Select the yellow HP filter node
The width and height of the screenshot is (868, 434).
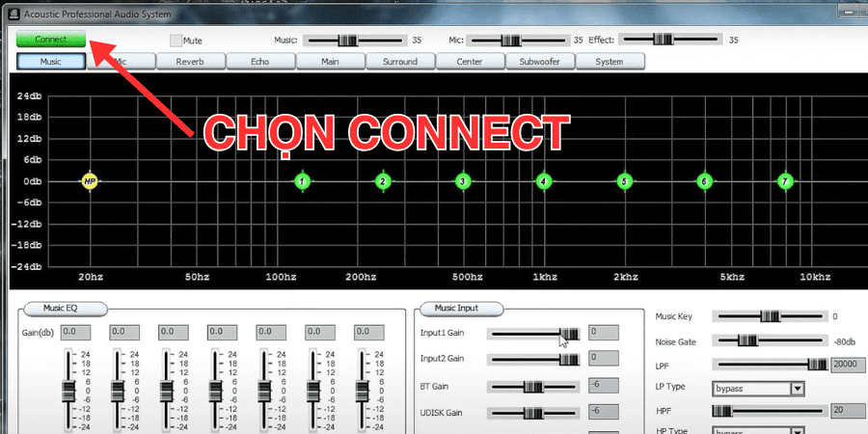point(90,181)
